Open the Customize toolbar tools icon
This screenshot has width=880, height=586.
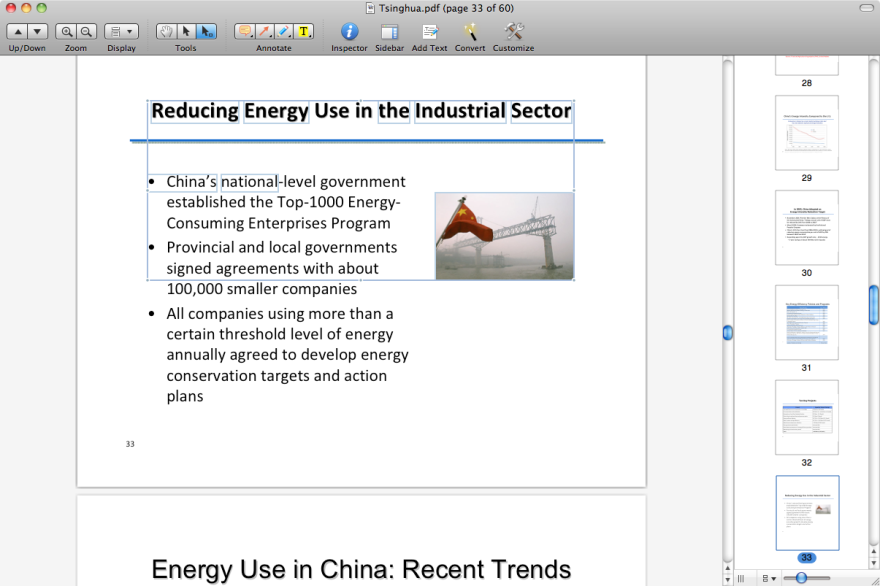[x=513, y=30]
